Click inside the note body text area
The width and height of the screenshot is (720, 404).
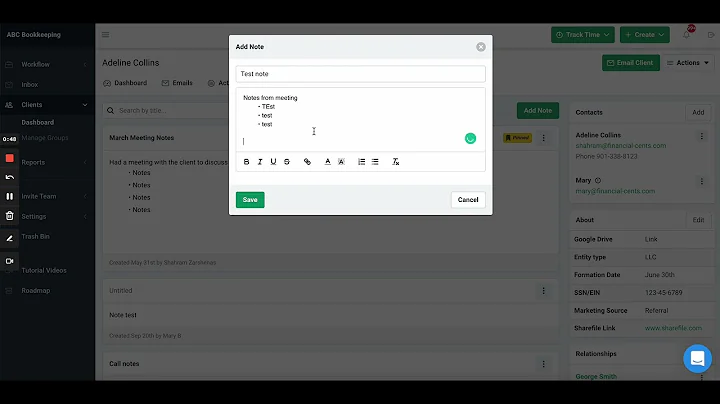click(360, 119)
